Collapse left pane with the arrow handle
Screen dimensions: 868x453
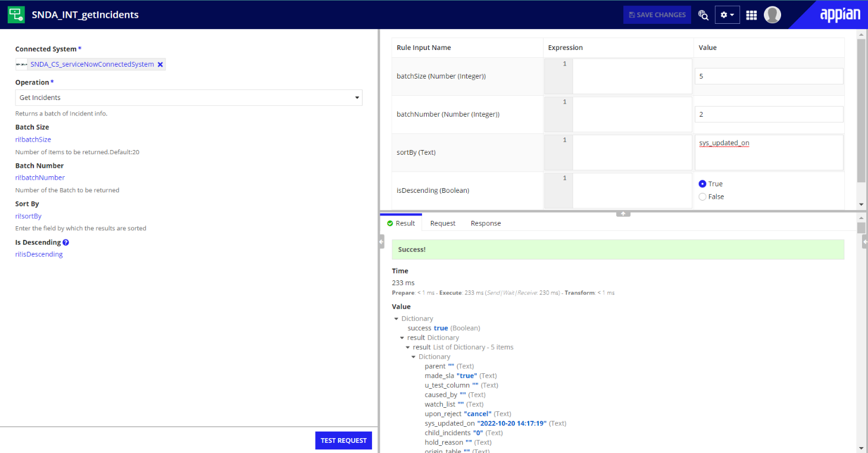(382, 241)
